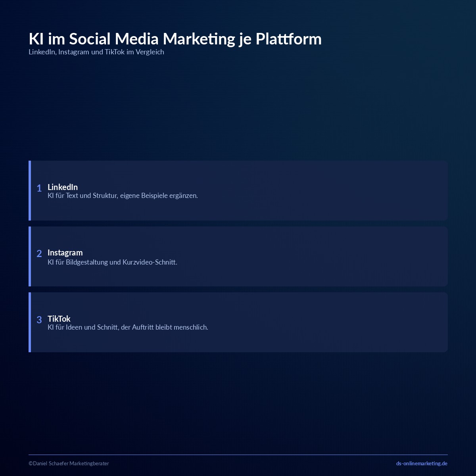The image size is (476, 476).
Task: Click the text "KI für Bildgestaltung und Kurzvideo-Schnitt."
Action: point(112,262)
